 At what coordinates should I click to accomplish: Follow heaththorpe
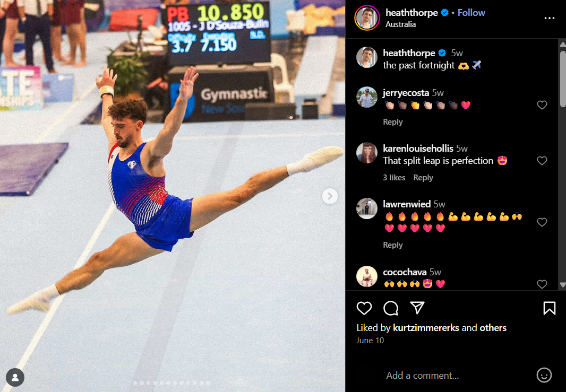[x=471, y=13]
